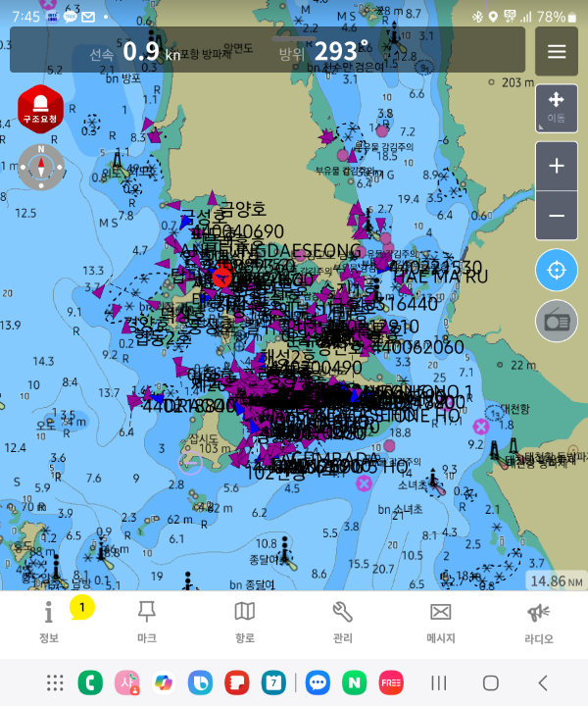Tap the red own-ship marker on map
588x706 pixels.
[x=222, y=277]
